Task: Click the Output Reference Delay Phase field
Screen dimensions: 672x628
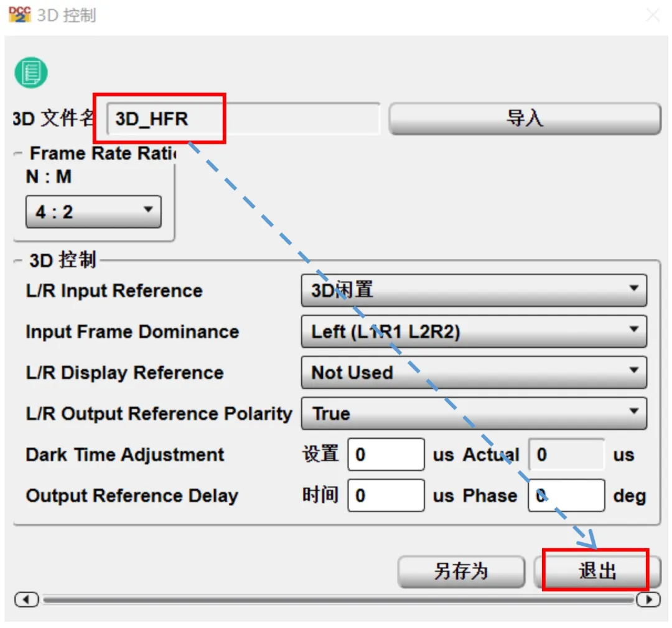Action: click(x=566, y=495)
